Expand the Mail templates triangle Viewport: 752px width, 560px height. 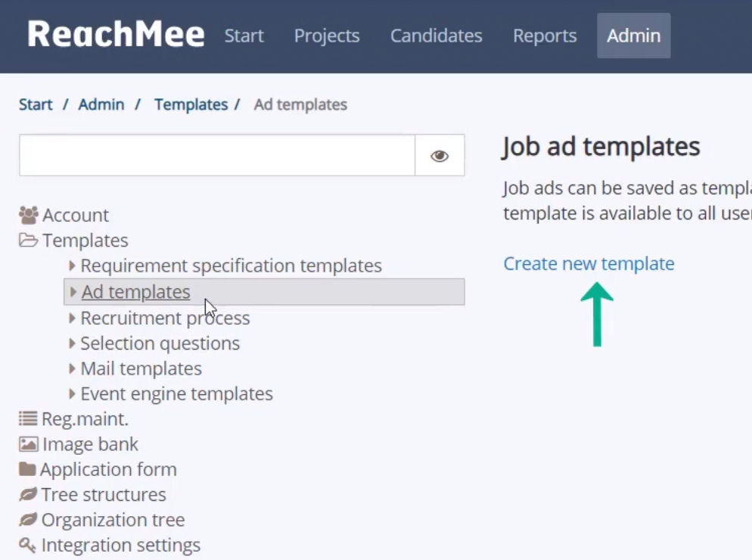72,368
